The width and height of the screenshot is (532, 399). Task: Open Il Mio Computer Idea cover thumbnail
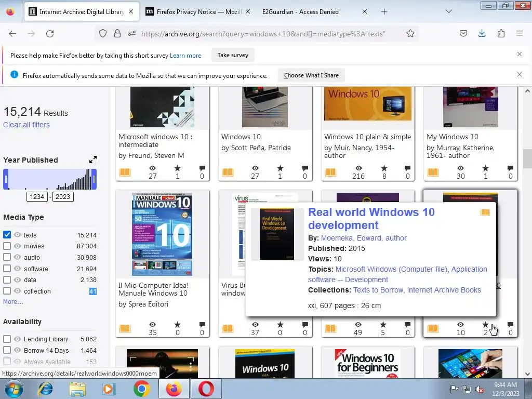[162, 234]
